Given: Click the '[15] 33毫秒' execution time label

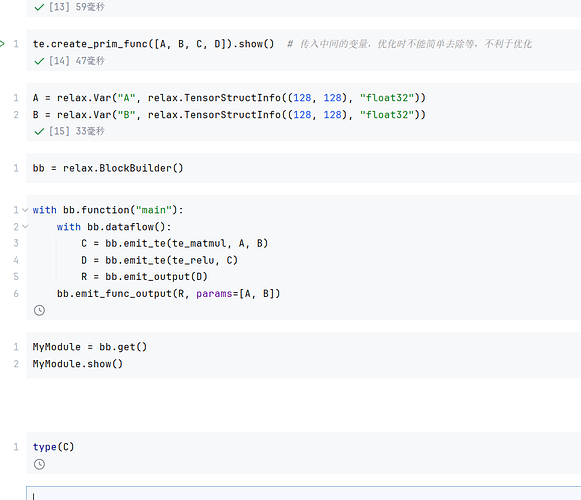Looking at the screenshot, I should tap(77, 131).
